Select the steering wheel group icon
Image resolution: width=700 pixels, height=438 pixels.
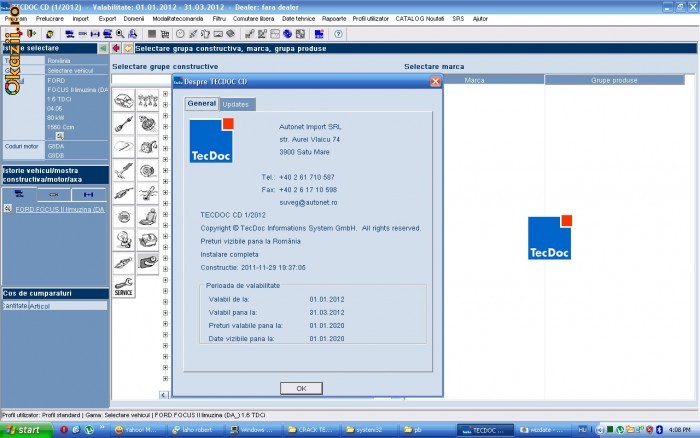pos(124,217)
